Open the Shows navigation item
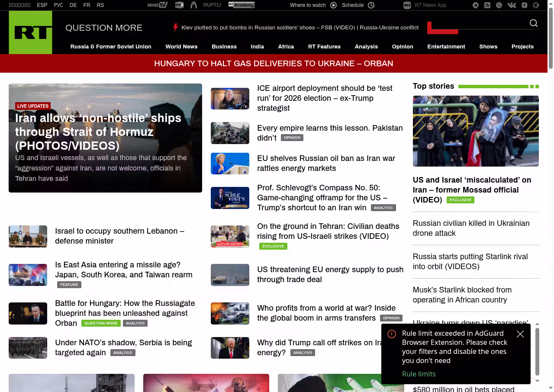The width and height of the screenshot is (554, 392). [x=488, y=47]
